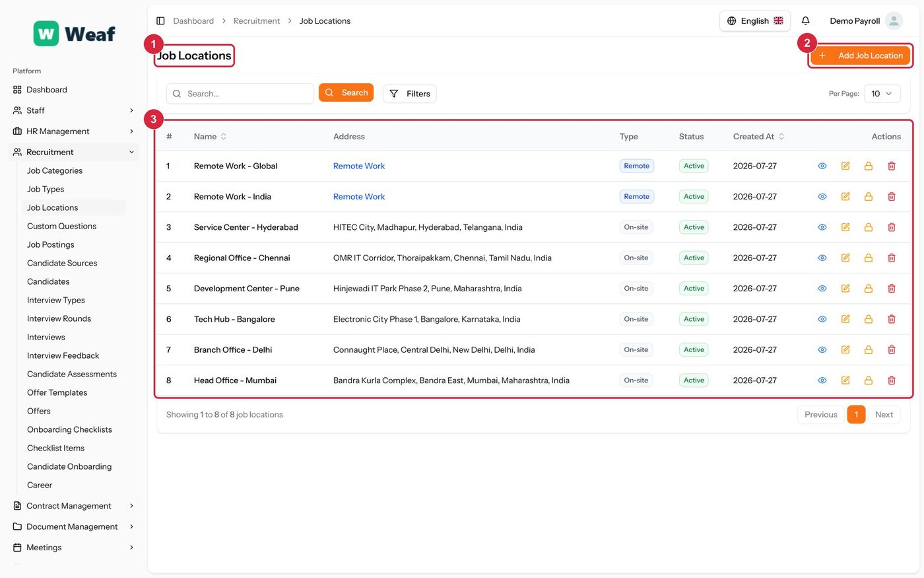Edit Regional Office - Chennai location
Screen dimensions: 924x578
pyautogui.click(x=845, y=258)
